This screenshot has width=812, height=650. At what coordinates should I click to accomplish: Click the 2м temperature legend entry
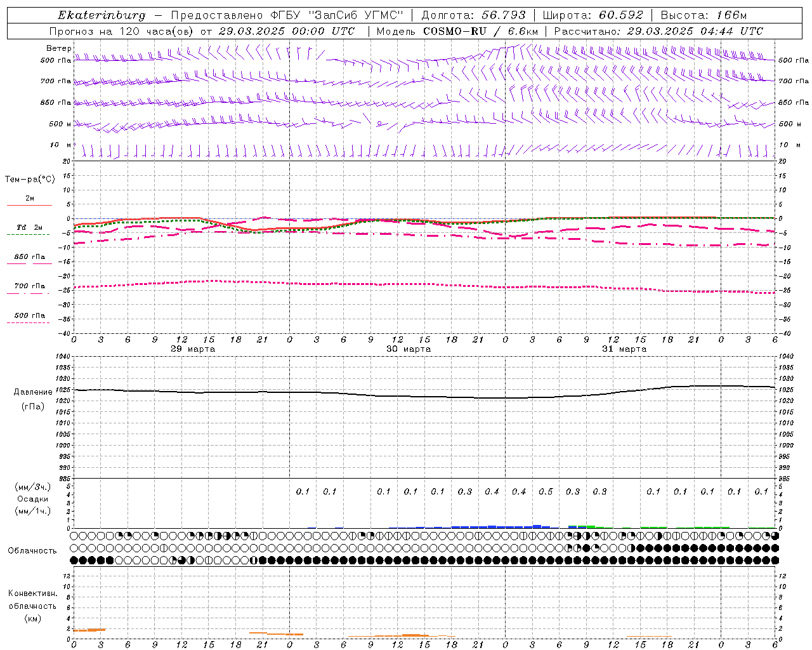click(x=30, y=198)
